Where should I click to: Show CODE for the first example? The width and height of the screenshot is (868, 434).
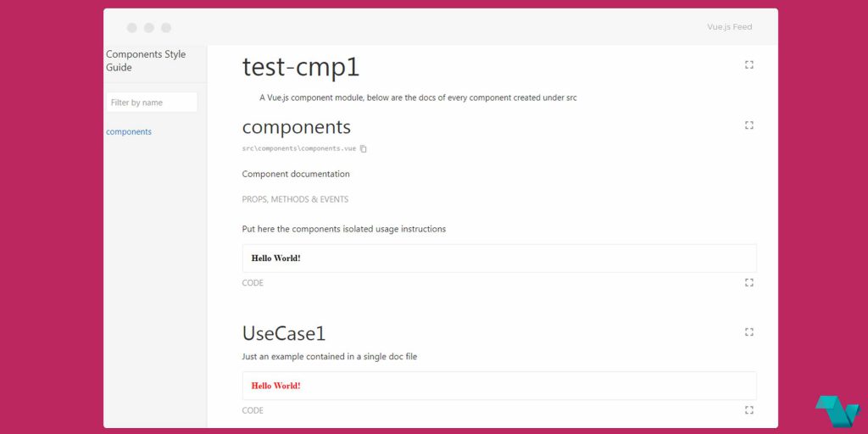tap(253, 283)
